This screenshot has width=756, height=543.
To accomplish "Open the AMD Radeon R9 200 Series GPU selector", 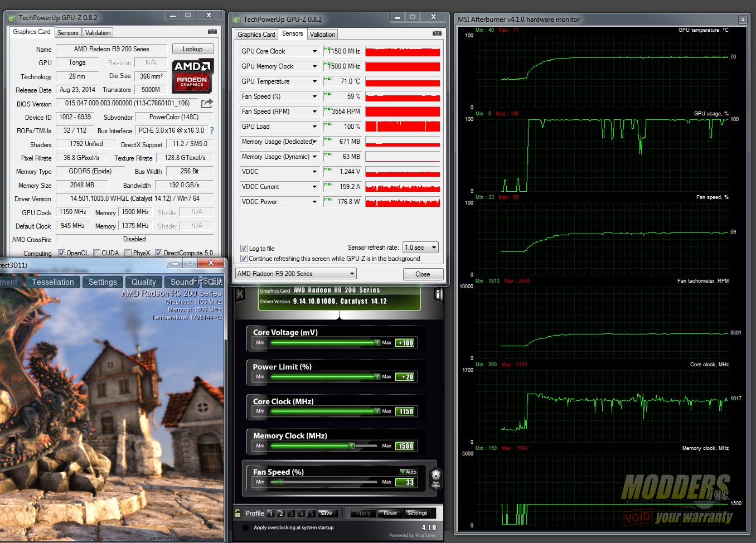I will pos(295,274).
